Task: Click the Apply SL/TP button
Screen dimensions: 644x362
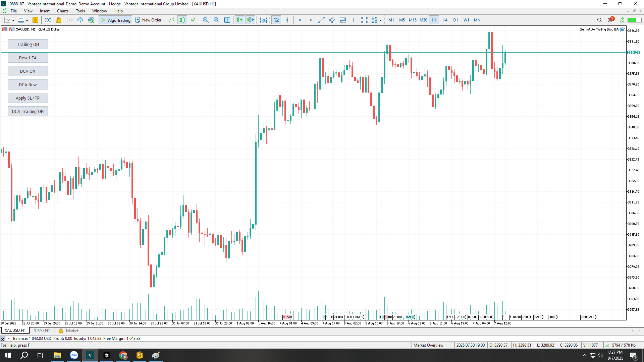Action: pyautogui.click(x=28, y=98)
